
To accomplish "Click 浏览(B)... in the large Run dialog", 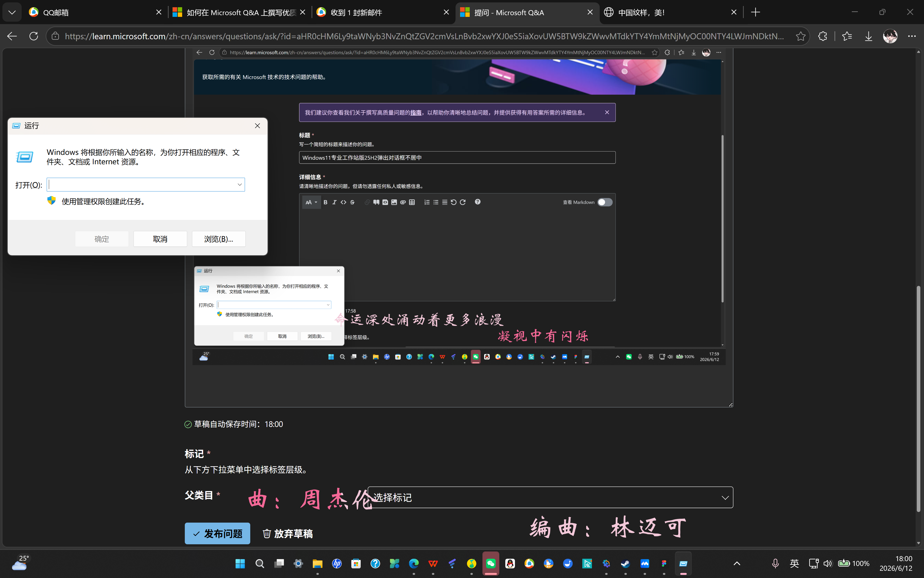I will tap(218, 239).
